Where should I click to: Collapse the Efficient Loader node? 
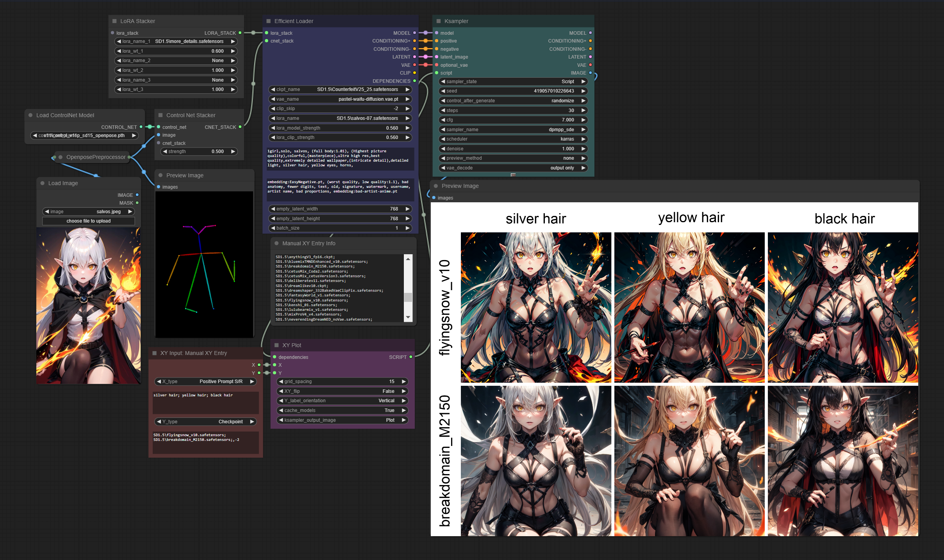(x=268, y=21)
